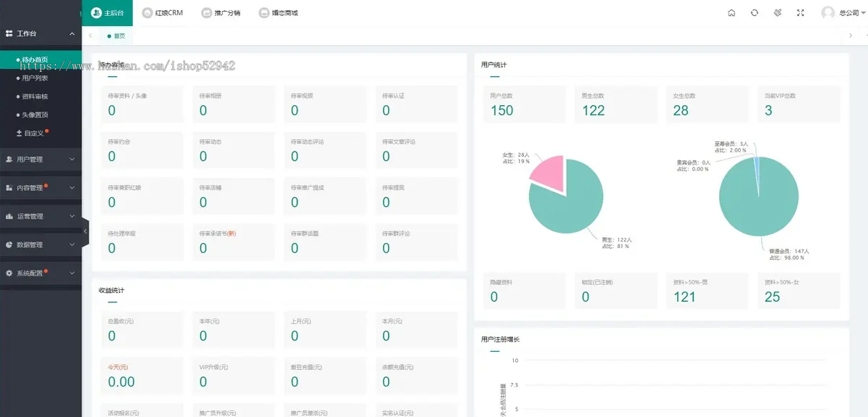Click the 工作台 grid icon in the sidebar
The height and width of the screenshot is (417, 868).
(9, 34)
